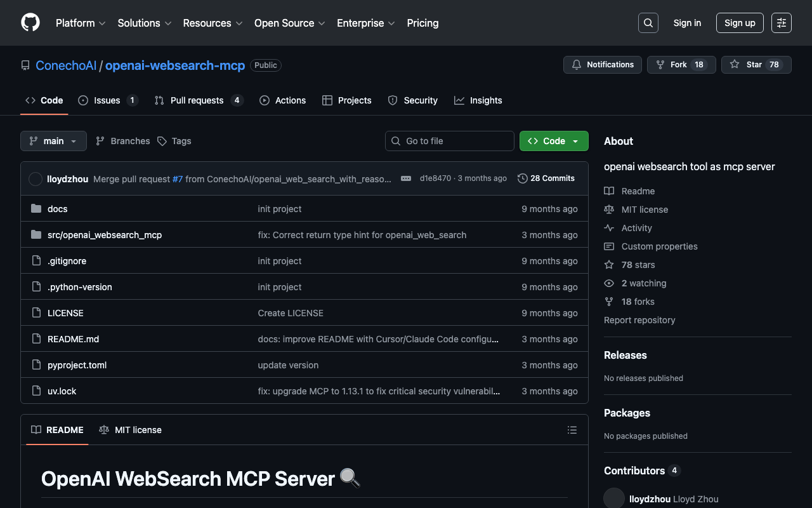The width and height of the screenshot is (812, 508).
Task: Click the Go to file field
Action: click(x=449, y=141)
